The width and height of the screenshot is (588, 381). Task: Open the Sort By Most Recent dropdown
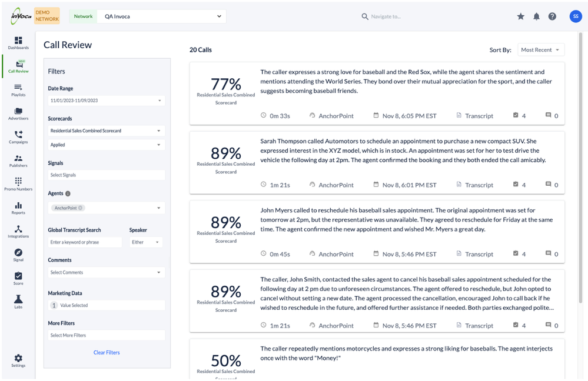click(x=540, y=50)
